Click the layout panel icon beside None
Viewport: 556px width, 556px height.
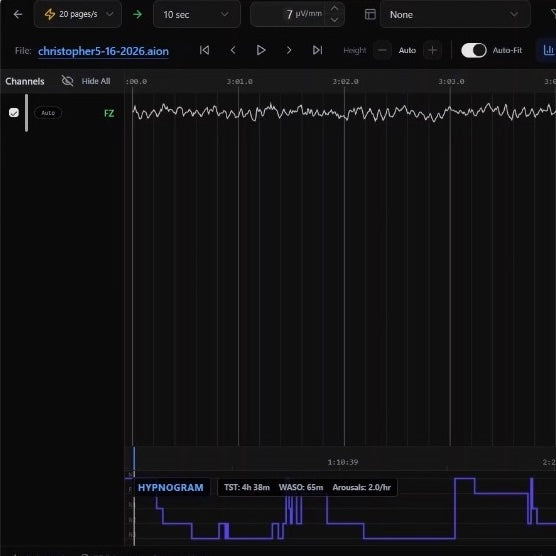370,14
